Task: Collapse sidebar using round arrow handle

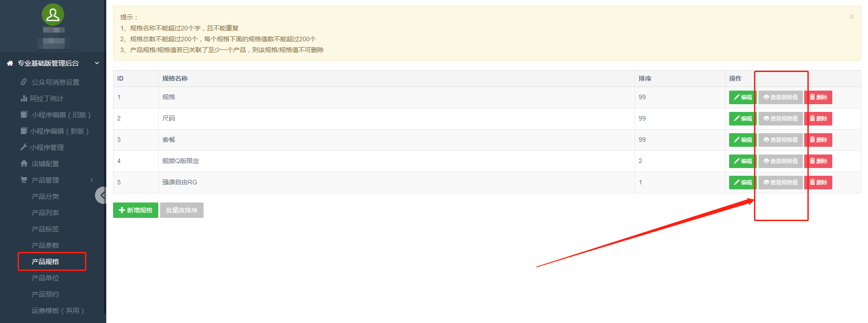Action: 101,195
